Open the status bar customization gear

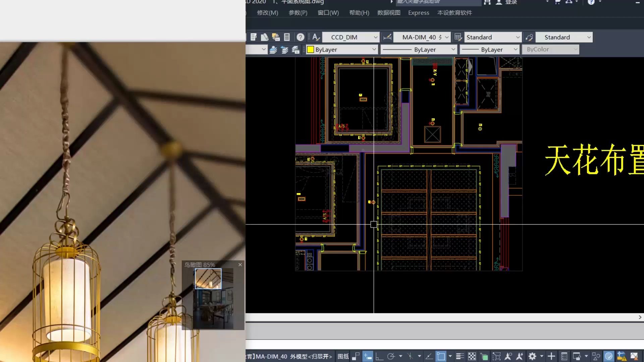click(533, 356)
